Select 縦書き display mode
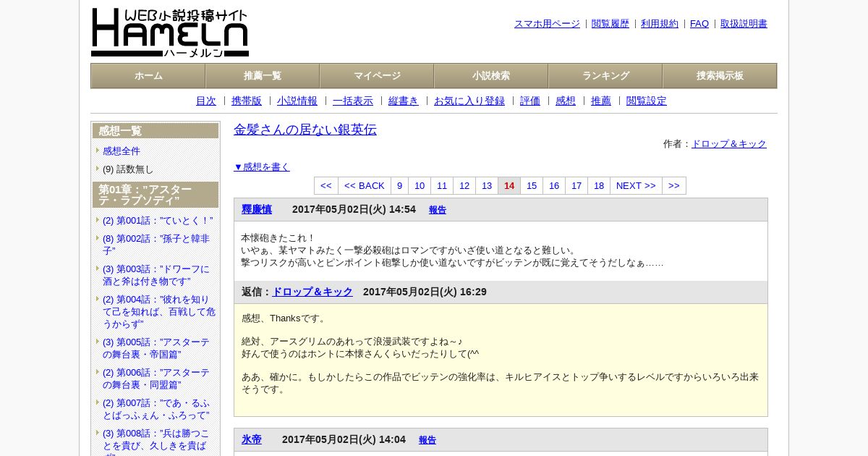The image size is (868, 456). tap(404, 101)
